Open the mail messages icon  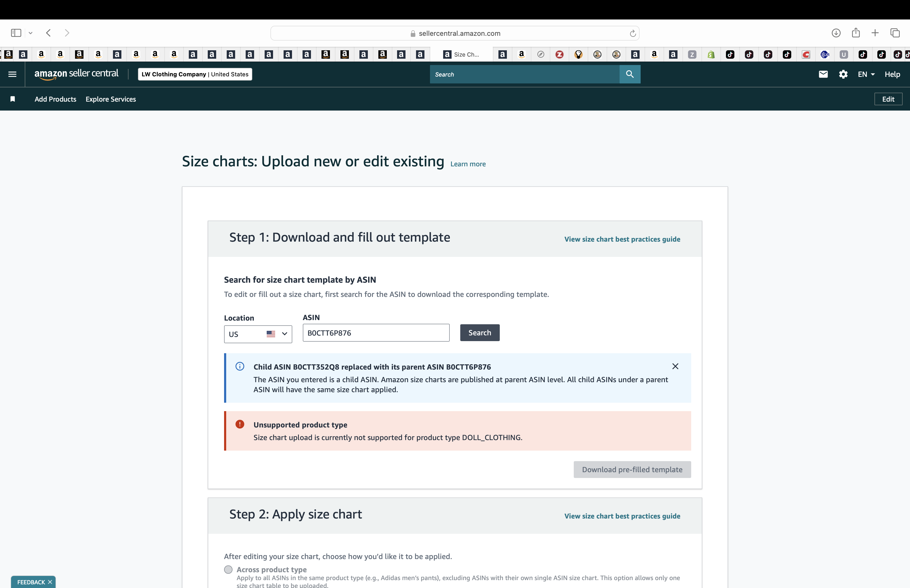(x=823, y=74)
